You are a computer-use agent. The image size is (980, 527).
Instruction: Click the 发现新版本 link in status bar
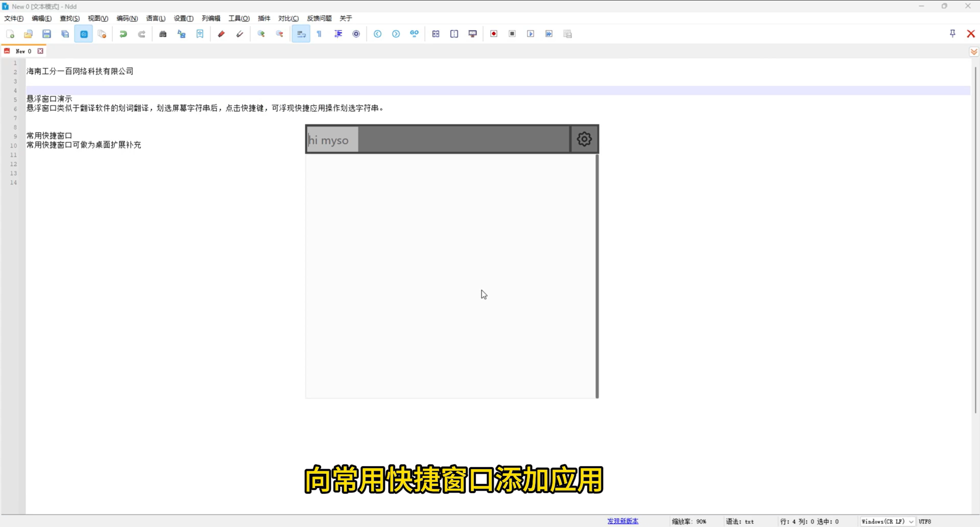click(x=623, y=521)
